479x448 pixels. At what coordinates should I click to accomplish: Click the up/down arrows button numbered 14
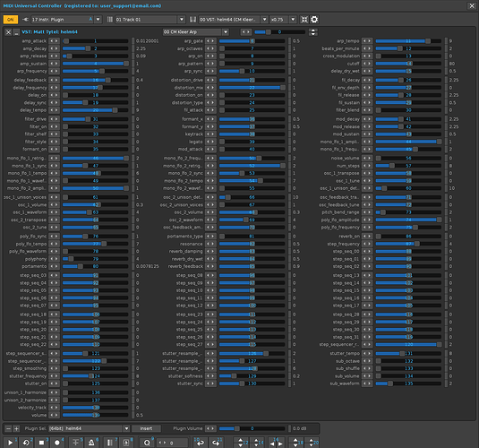[x=257, y=443]
